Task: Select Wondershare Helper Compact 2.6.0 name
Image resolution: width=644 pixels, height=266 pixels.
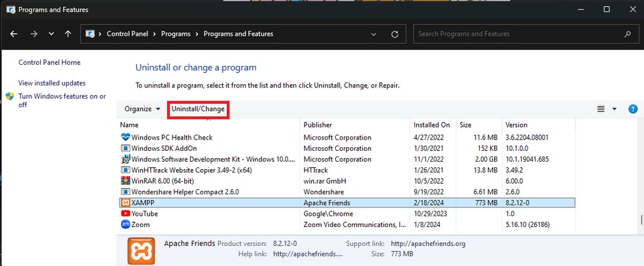Action: (x=186, y=192)
